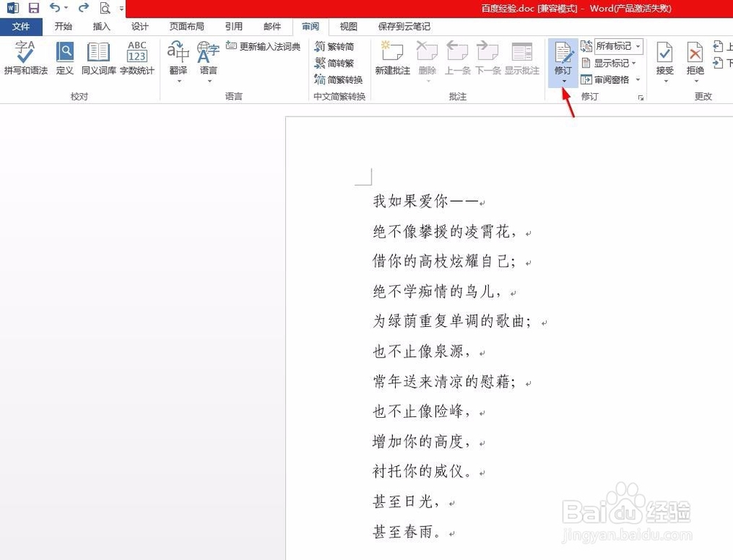The width and height of the screenshot is (733, 560).
Task: Click the line 绝不像攀援的凌霄花
Action: pos(445,231)
